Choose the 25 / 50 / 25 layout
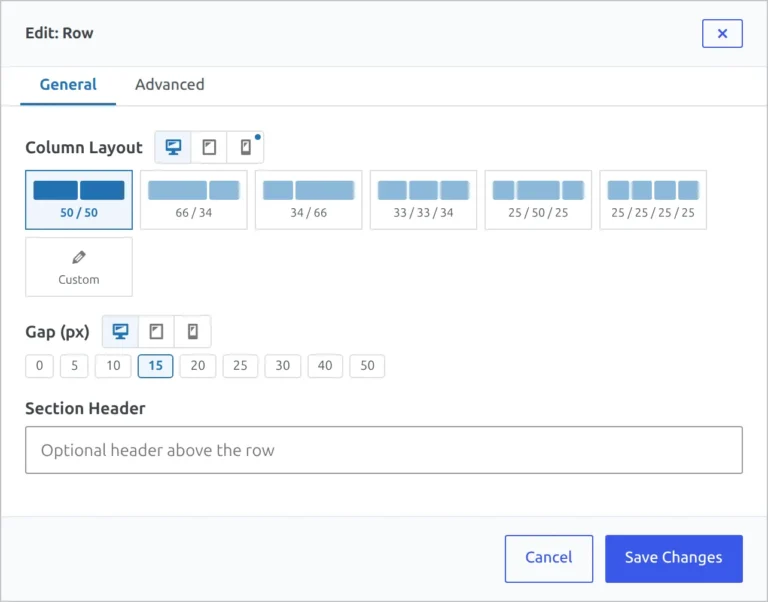This screenshot has height=602, width=768. [538, 199]
